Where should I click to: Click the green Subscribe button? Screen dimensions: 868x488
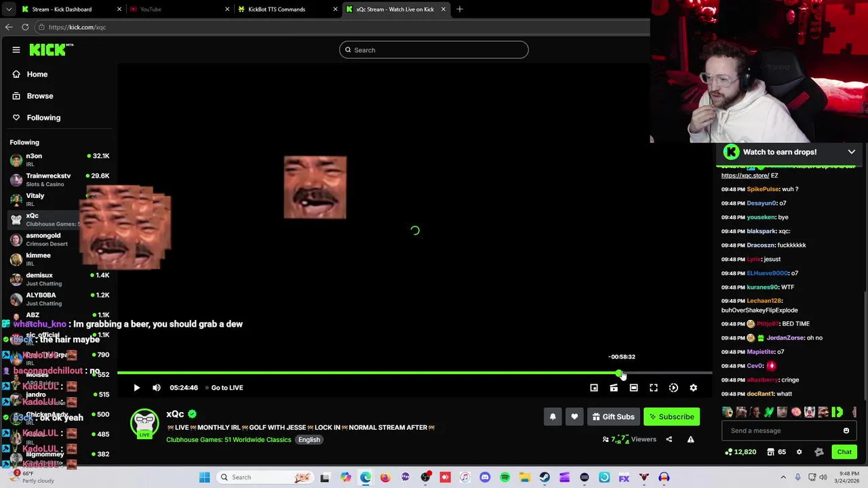[x=671, y=417]
